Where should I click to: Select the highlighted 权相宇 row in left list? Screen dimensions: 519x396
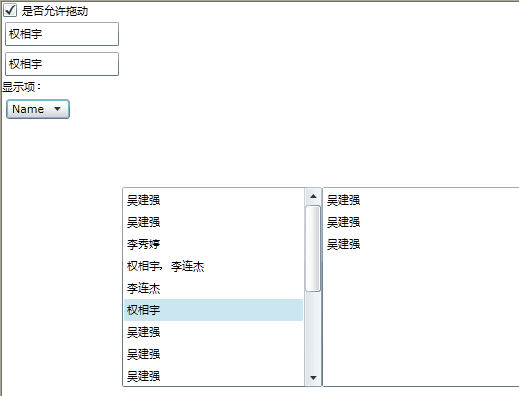pos(213,310)
